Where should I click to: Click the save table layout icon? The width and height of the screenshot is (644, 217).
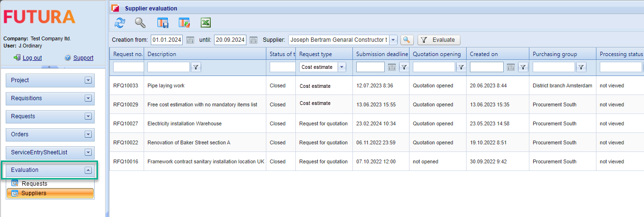click(x=163, y=23)
